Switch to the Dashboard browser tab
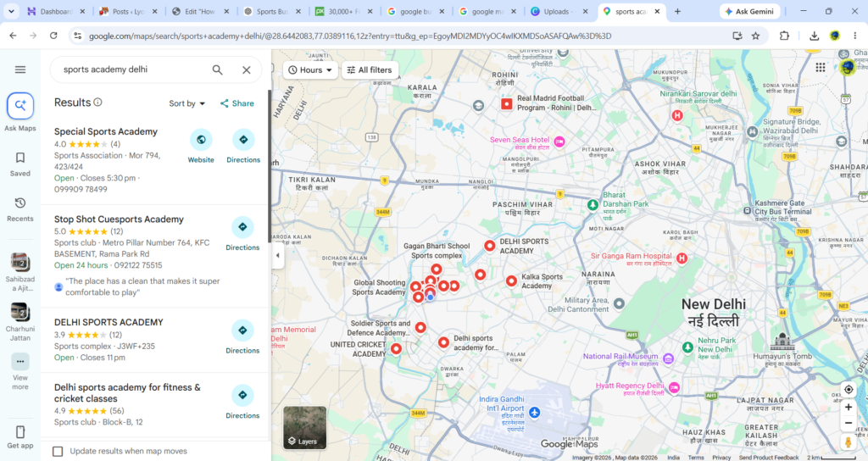Screen dimensions: 868x461 click(x=56, y=11)
